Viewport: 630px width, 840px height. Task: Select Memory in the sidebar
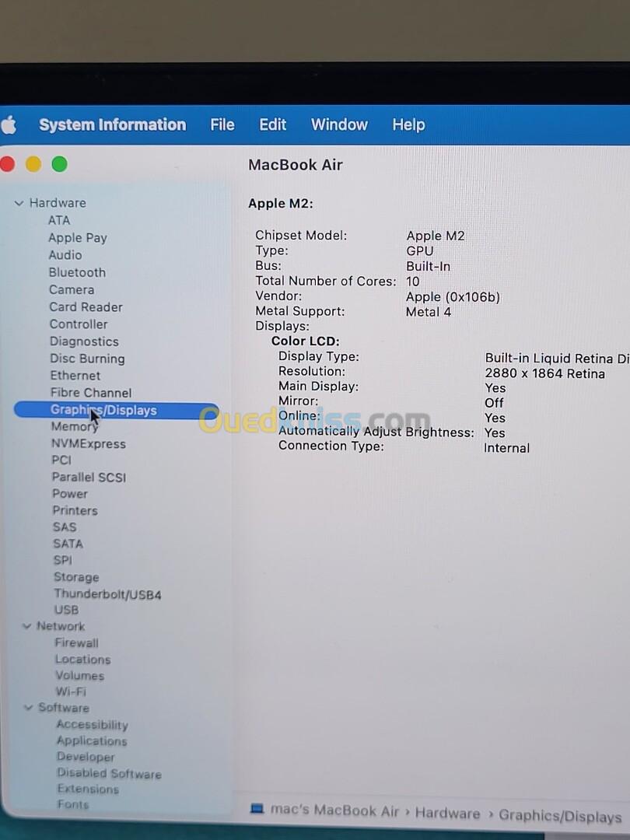click(75, 427)
